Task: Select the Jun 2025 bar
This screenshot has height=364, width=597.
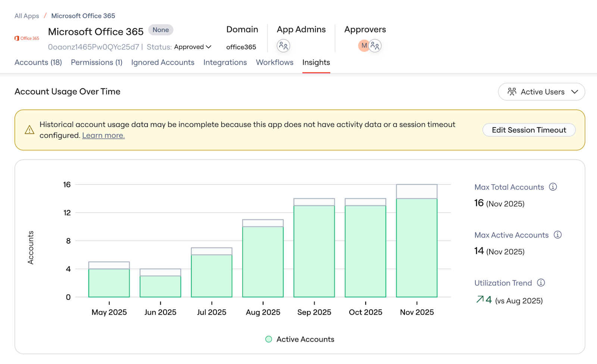Action: [160, 283]
